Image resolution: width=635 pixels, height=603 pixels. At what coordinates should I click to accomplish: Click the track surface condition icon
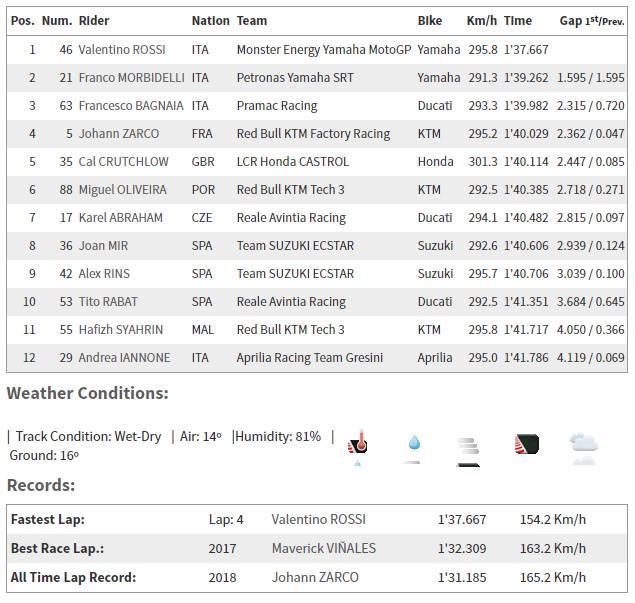(526, 445)
